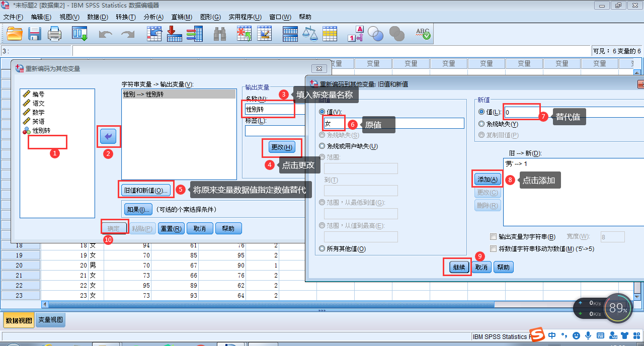Click the Sogou microphone voice icon
This screenshot has width=644, height=346.
588,336
